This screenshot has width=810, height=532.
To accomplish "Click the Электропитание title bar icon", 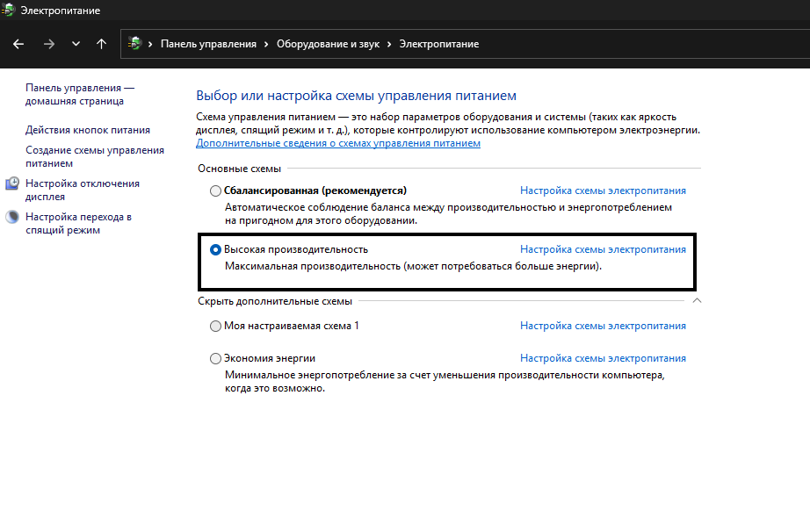I will pyautogui.click(x=10, y=11).
